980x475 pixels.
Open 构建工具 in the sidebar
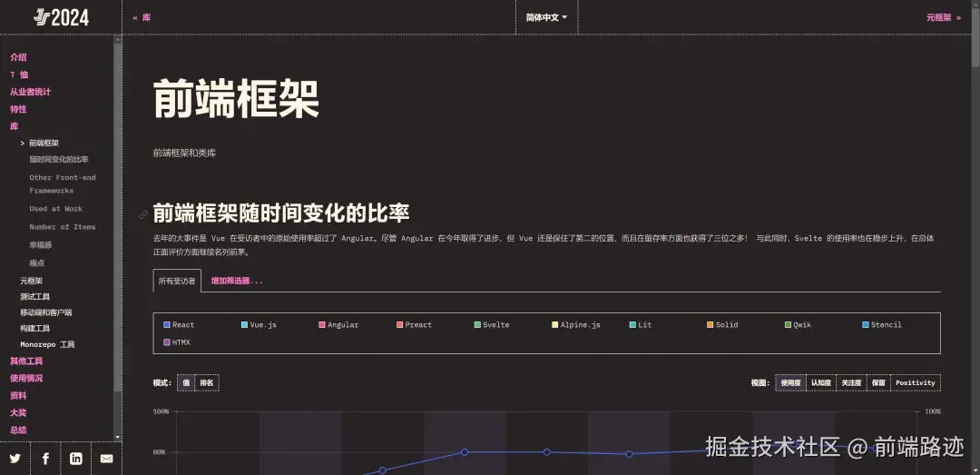35,329
